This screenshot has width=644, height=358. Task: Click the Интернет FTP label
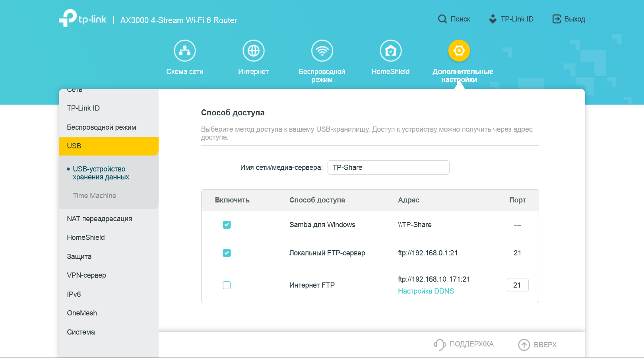(312, 285)
